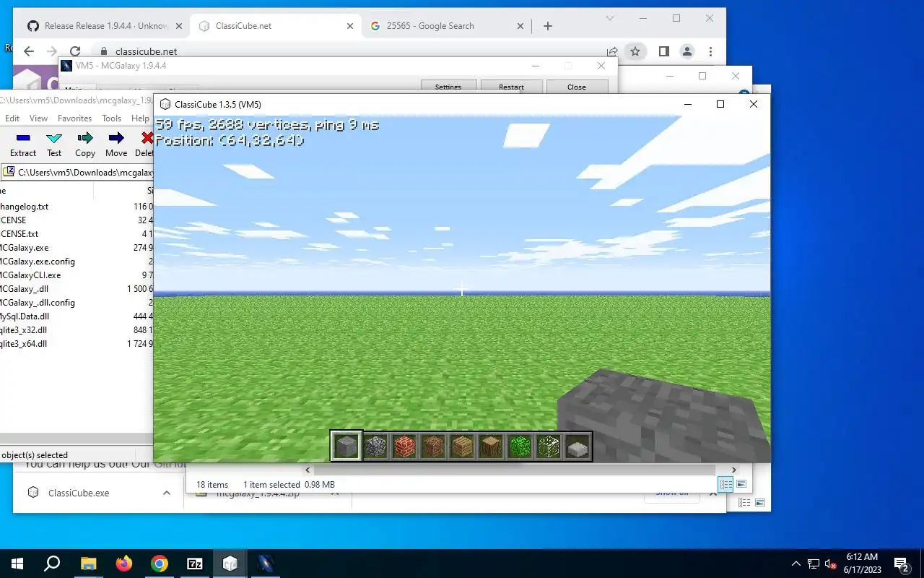
Task: Open the View menu in 7-Zip
Action: click(38, 118)
